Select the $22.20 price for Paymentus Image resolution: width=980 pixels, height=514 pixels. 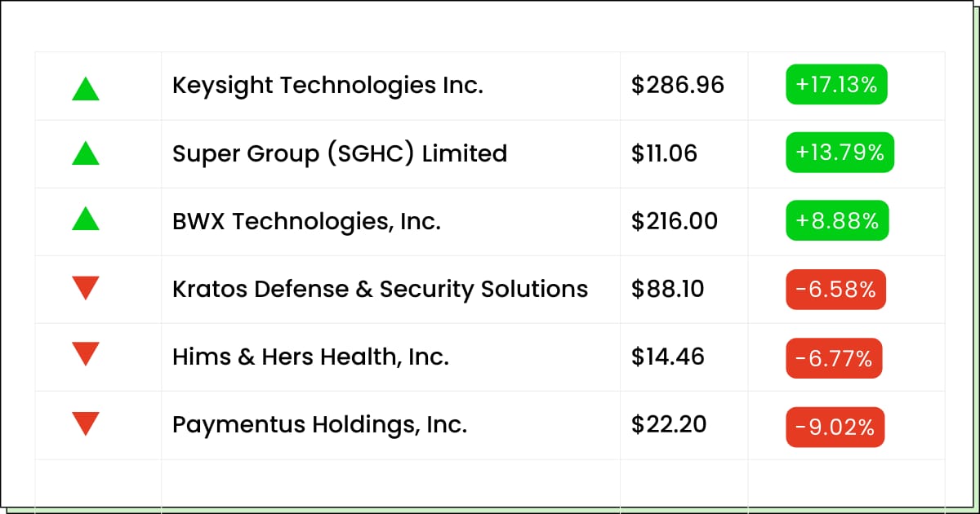pyautogui.click(x=669, y=424)
